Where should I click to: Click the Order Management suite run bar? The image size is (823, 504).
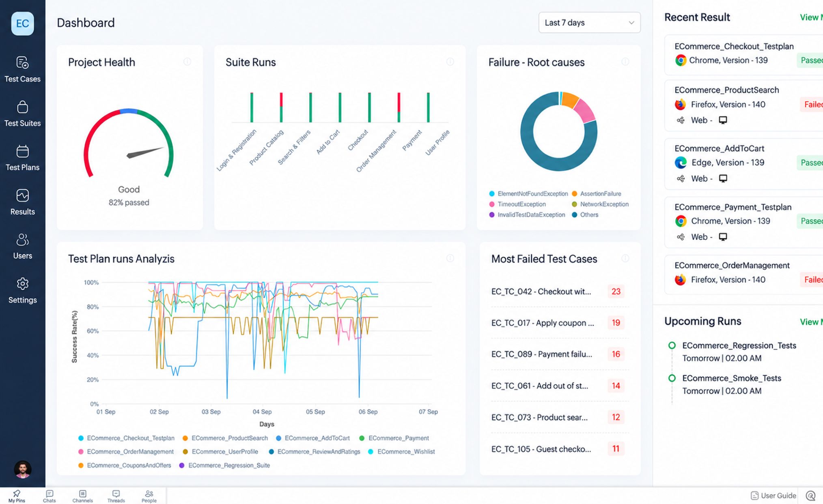tap(399, 107)
